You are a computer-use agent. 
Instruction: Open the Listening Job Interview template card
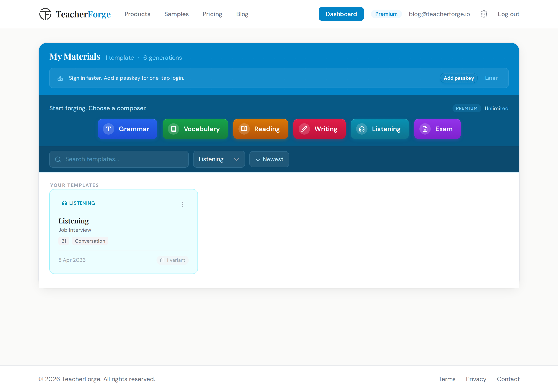tap(123, 232)
